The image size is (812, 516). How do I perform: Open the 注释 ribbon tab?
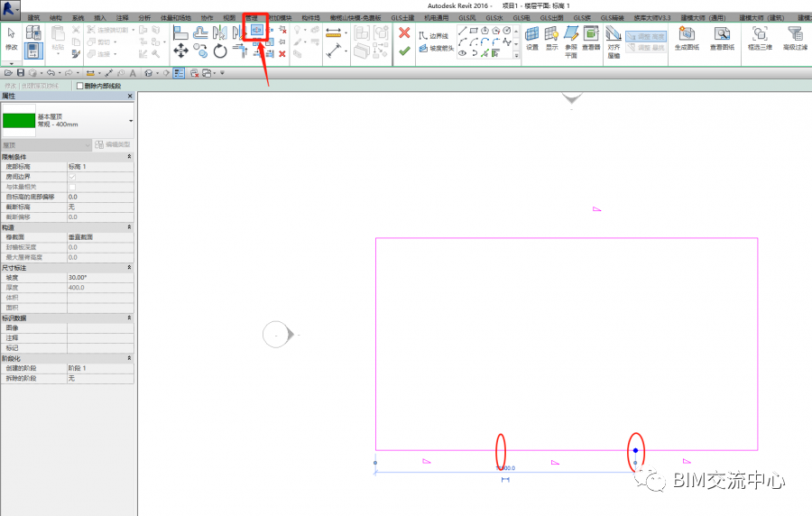click(x=123, y=18)
